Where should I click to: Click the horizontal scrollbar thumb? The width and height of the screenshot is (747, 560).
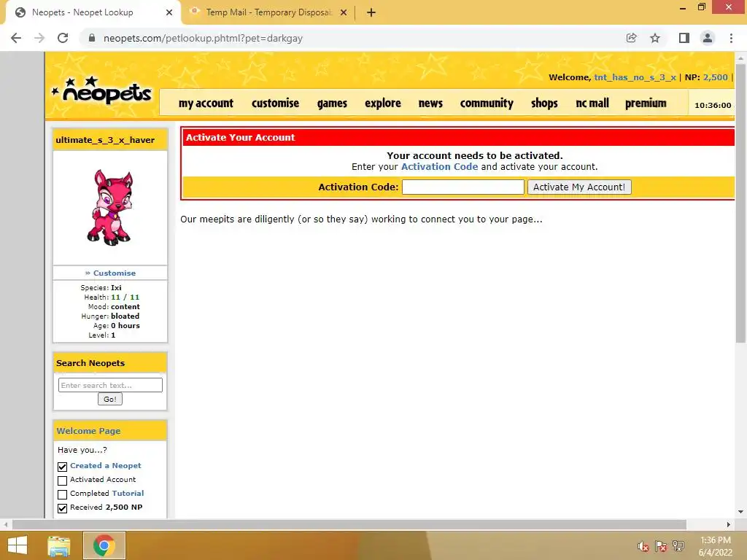click(x=349, y=524)
